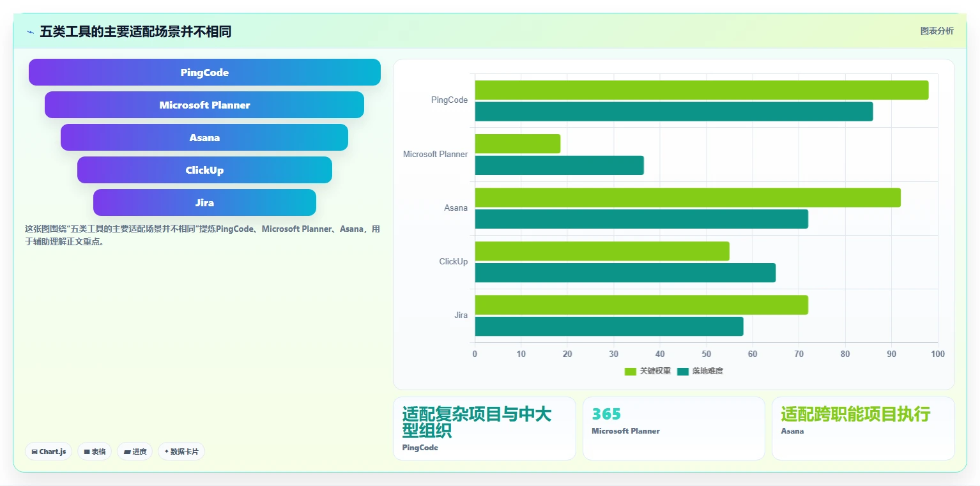Click the 落地难度 legend label text

(x=708, y=371)
